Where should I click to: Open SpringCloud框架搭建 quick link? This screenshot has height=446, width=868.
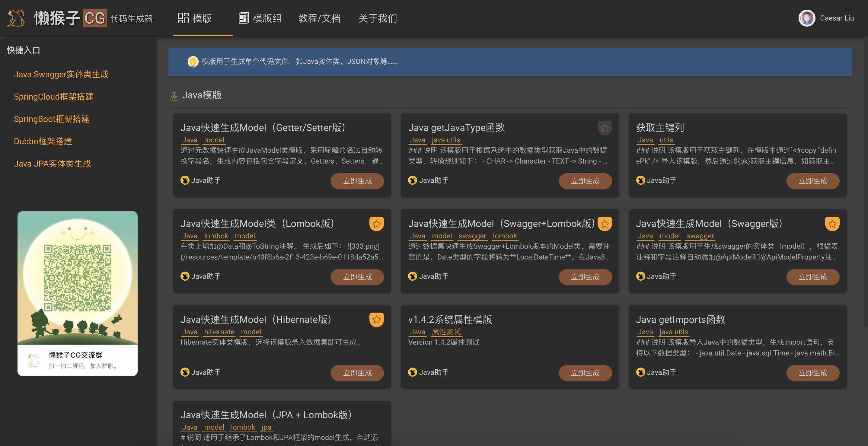click(x=54, y=97)
